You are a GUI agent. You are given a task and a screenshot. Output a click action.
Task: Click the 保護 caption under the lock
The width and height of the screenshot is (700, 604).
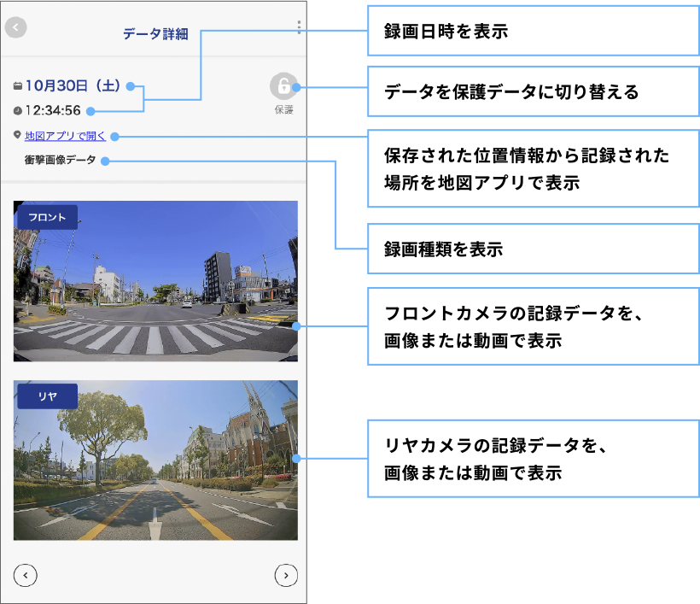point(283,110)
